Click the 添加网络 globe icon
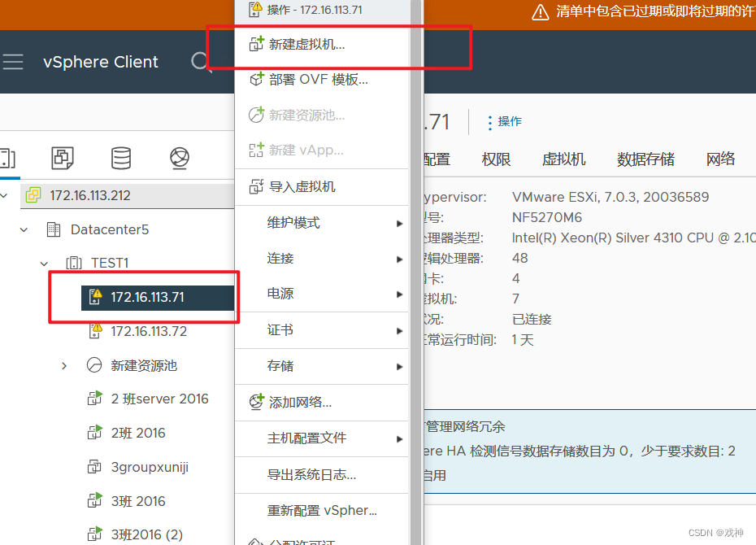The width and height of the screenshot is (756, 545). [257, 401]
